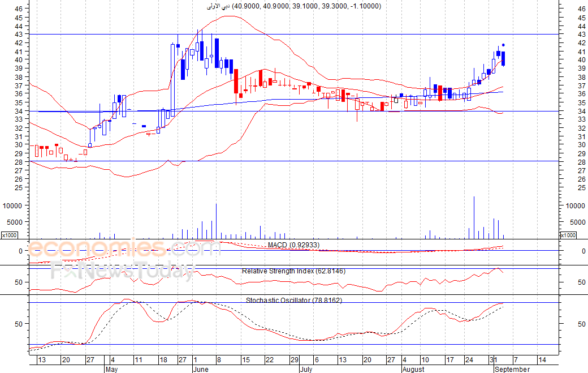Click the FxNewsToday watermark text
The height and width of the screenshot is (373, 588).
[122, 271]
